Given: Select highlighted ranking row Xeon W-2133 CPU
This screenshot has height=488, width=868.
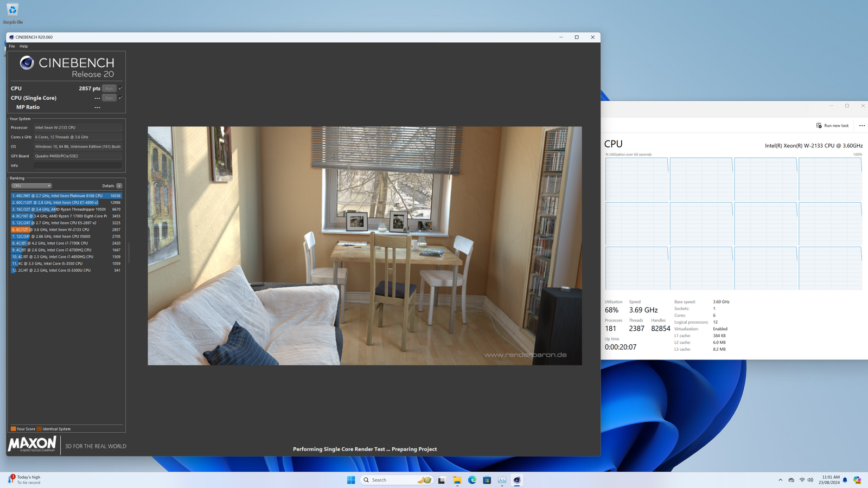Looking at the screenshot, I should (x=66, y=229).
